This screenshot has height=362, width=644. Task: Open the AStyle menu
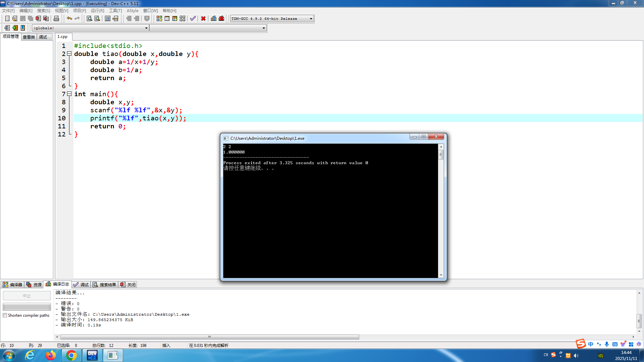click(132, 11)
